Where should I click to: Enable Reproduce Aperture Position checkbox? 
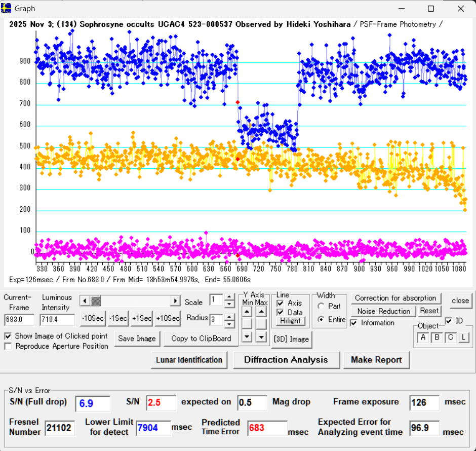[8, 347]
